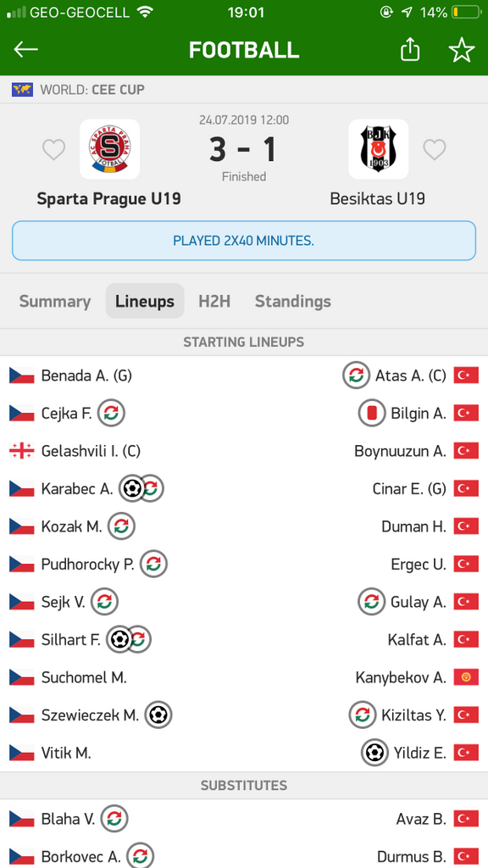Tap goal ball icon beside Yildiz E.
Viewport: 488px width, 868px height.
374,753
